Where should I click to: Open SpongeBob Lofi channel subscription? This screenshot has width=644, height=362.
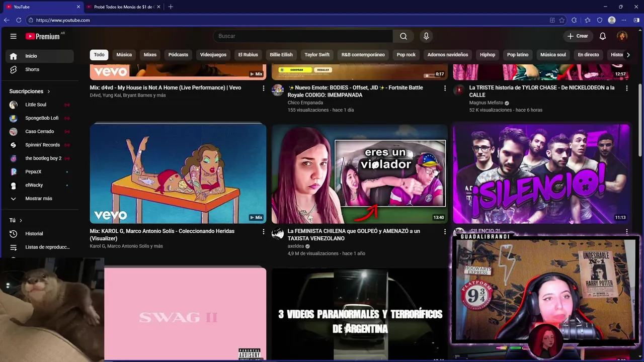pyautogui.click(x=40, y=118)
